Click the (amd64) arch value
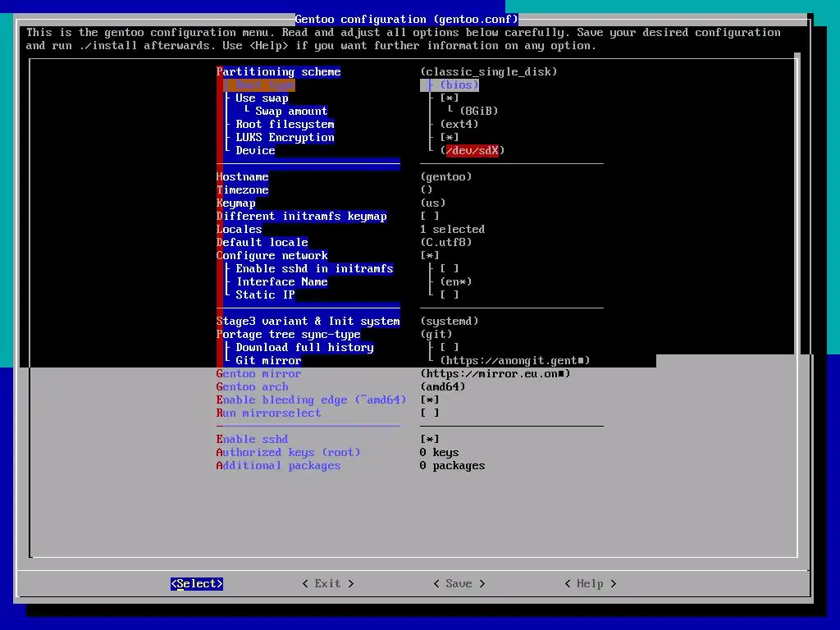840x630 pixels. click(x=443, y=387)
